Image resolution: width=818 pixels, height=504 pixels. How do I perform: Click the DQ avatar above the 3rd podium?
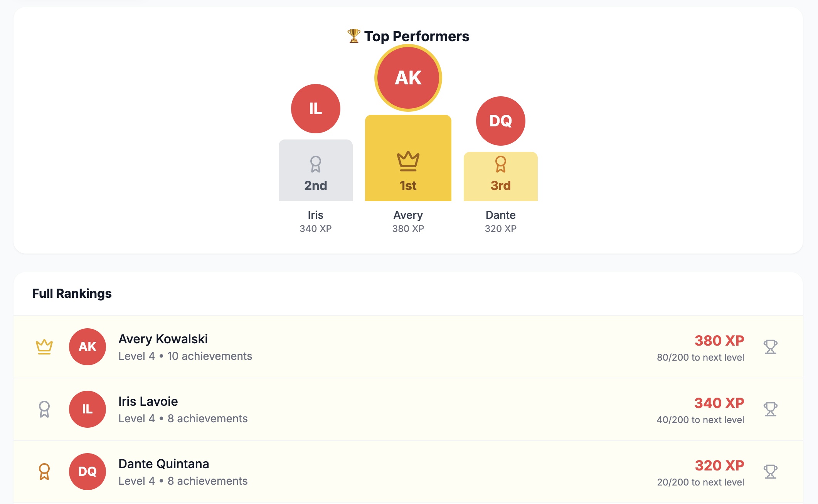500,121
